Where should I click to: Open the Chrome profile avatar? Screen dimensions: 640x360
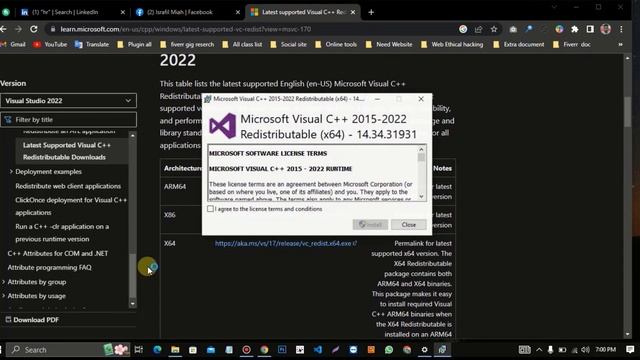pos(606,29)
